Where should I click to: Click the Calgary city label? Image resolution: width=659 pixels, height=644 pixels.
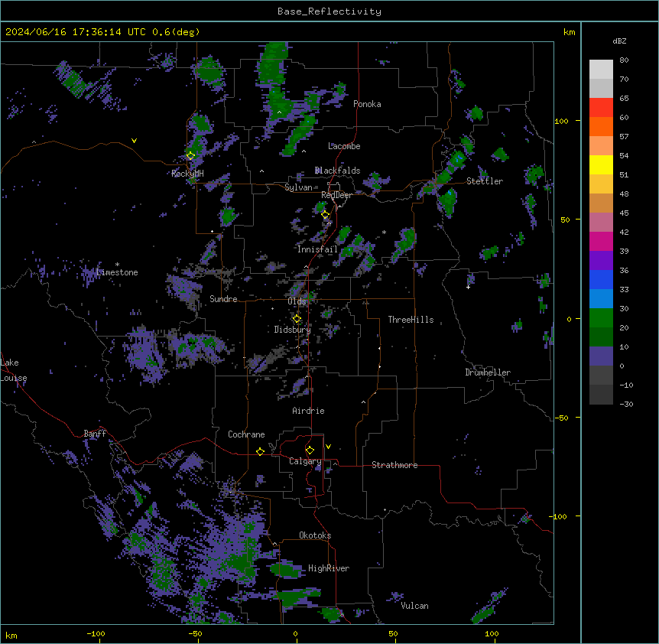305,461
